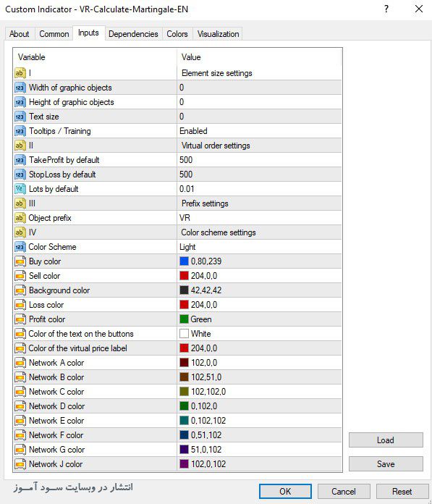The image size is (432, 504).
Task: Click the color icon beside Profit color
Action: click(x=20, y=319)
